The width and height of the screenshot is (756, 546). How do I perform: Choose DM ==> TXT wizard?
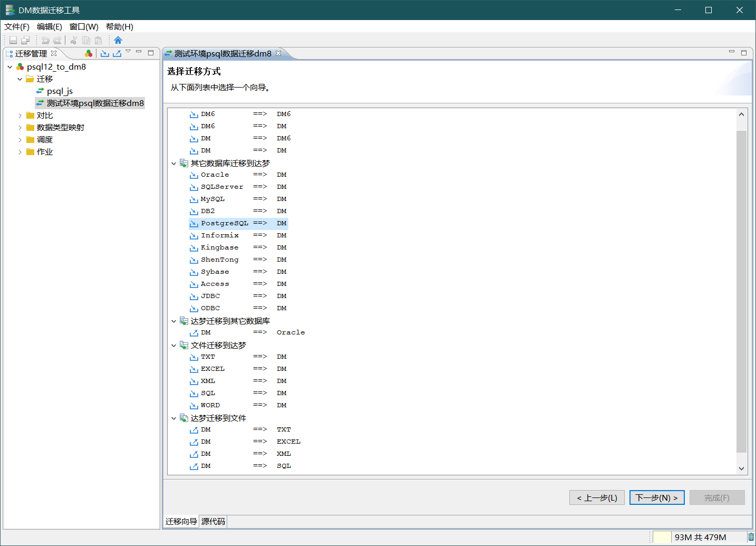(240, 429)
